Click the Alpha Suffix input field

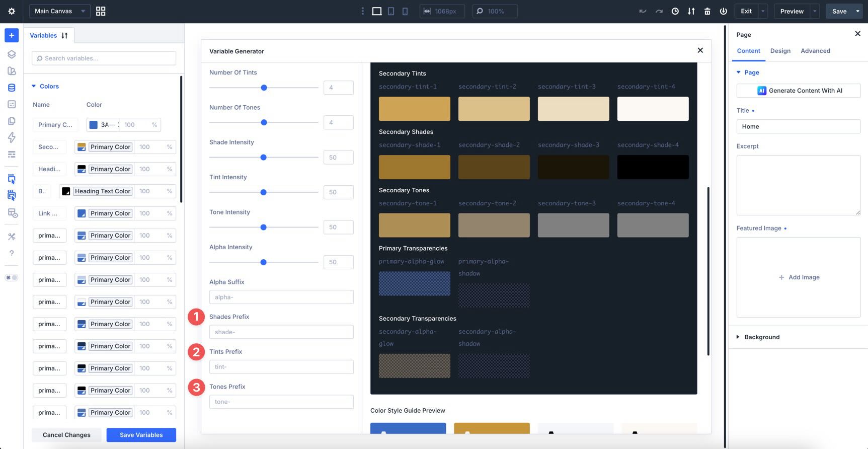(281, 297)
